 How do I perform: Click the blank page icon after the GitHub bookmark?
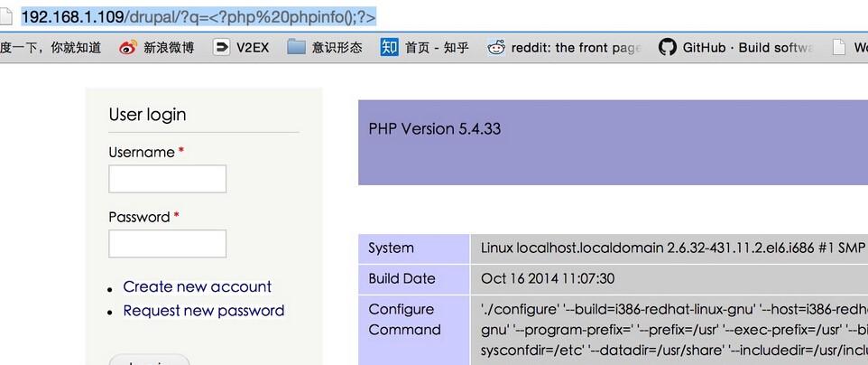point(839,48)
